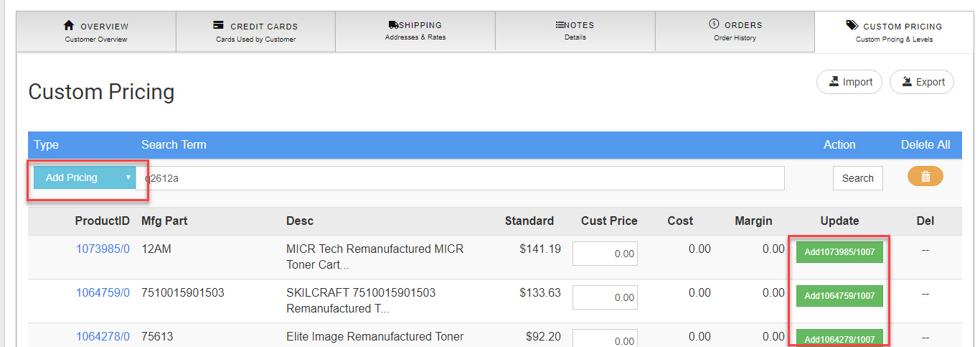Click the Add1073985/1007 green button
This screenshot has width=980, height=347.
click(839, 253)
